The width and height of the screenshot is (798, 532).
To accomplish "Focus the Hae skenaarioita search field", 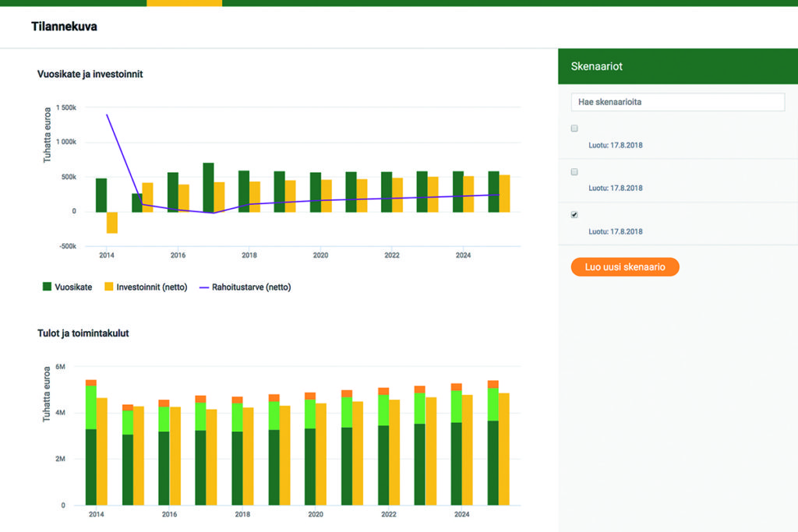I will 678,102.
